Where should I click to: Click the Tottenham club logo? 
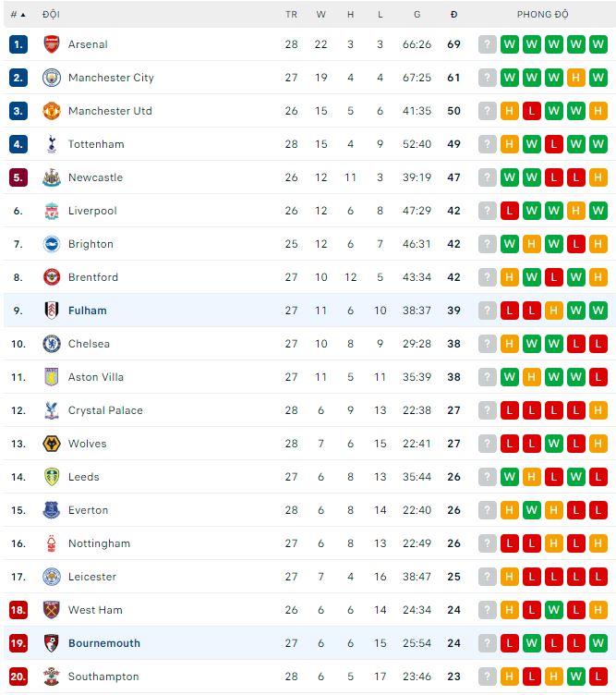coord(52,144)
